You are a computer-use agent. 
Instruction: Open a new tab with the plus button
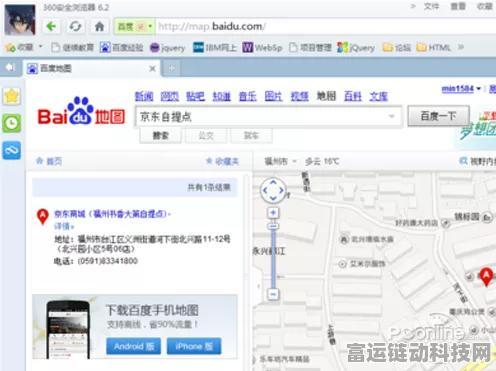171,68
